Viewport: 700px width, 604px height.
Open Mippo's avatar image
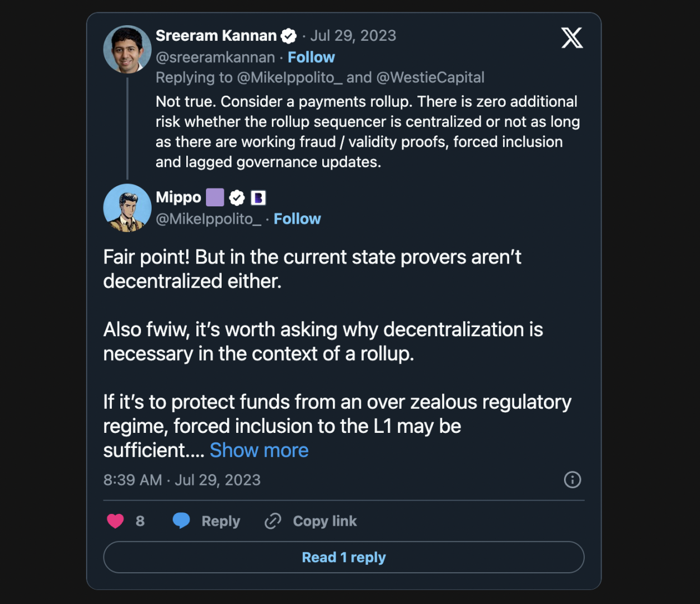coord(128,208)
